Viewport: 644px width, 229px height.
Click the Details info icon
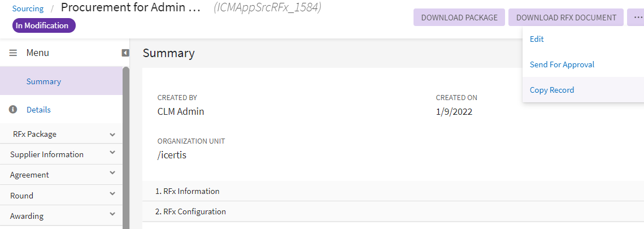(13, 110)
